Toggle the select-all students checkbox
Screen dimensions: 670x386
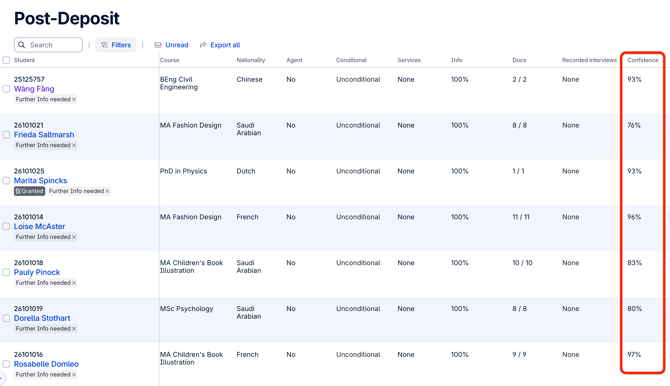tap(6, 60)
